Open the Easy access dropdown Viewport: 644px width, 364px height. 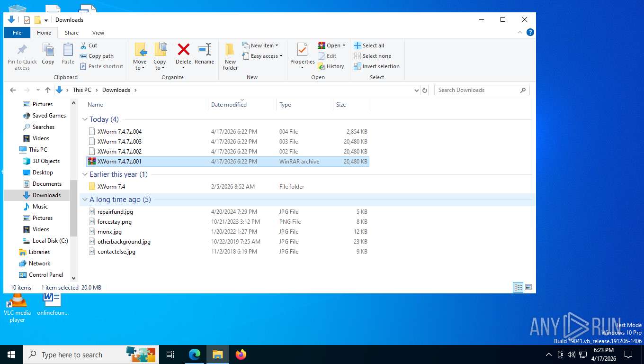coord(262,56)
